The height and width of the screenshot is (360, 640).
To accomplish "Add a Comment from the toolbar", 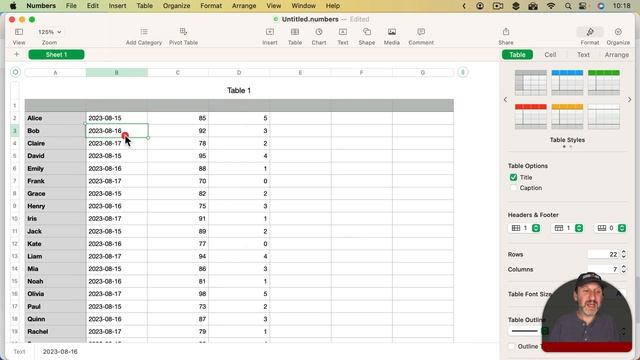I will click(421, 32).
